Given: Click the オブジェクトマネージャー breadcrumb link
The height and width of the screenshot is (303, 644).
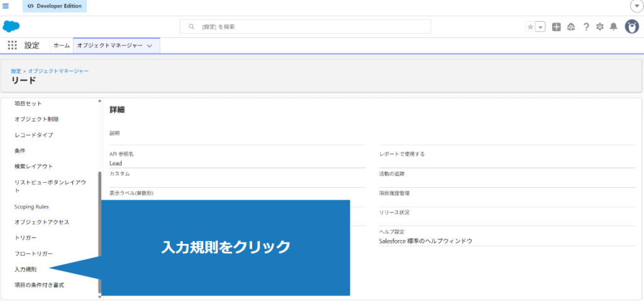Looking at the screenshot, I should pyautogui.click(x=58, y=71).
